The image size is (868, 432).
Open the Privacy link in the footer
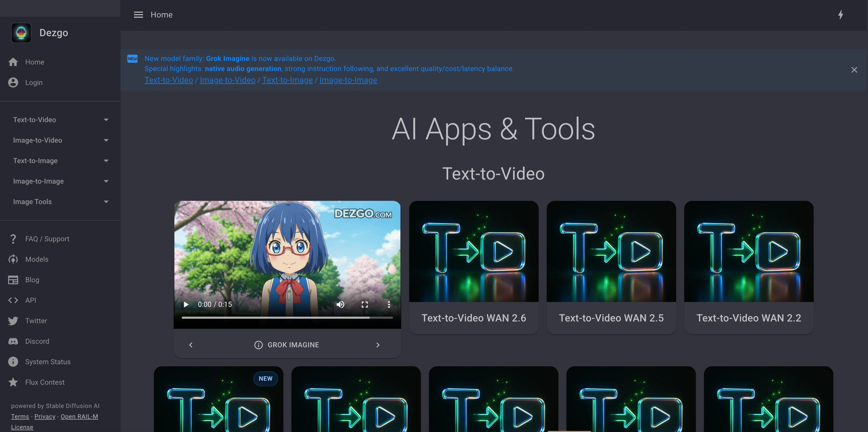tap(45, 417)
